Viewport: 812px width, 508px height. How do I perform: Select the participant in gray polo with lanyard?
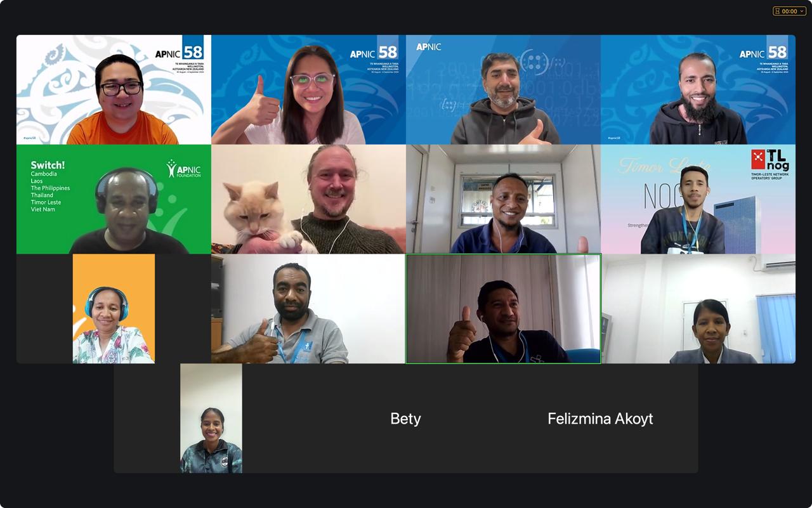coord(308,309)
